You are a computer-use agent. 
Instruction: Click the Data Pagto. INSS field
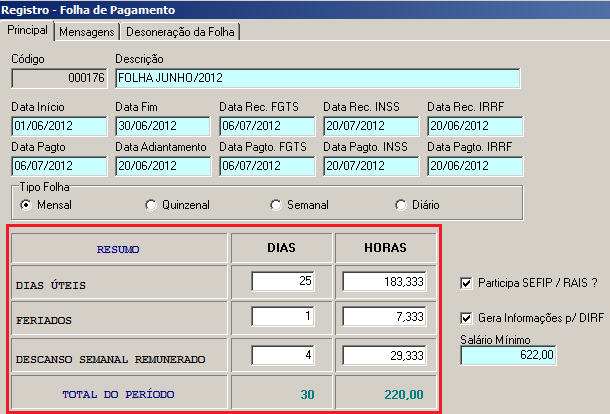[371, 166]
